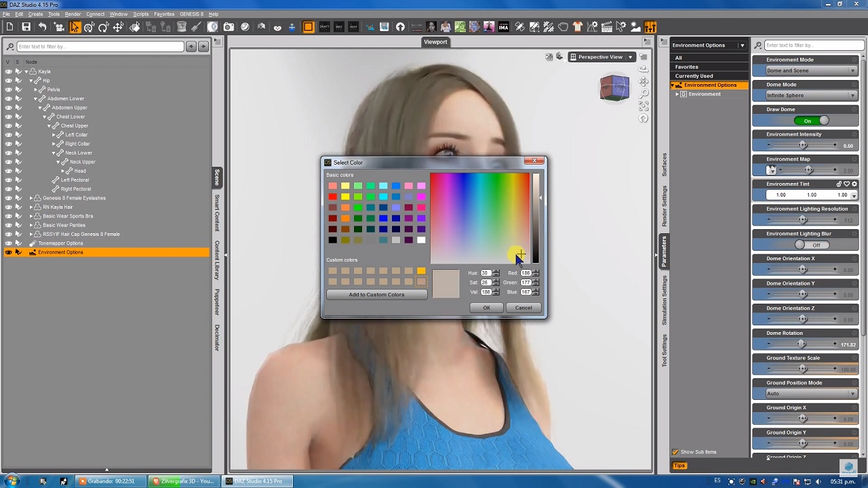Click Add to Custom Colors button
The height and width of the screenshot is (488, 868).
coord(376,295)
